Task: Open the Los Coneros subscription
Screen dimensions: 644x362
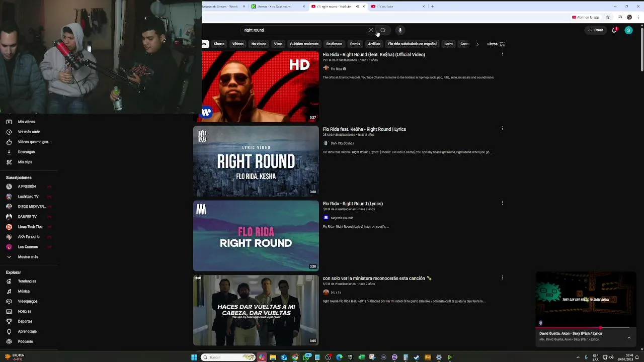Action: (x=28, y=247)
